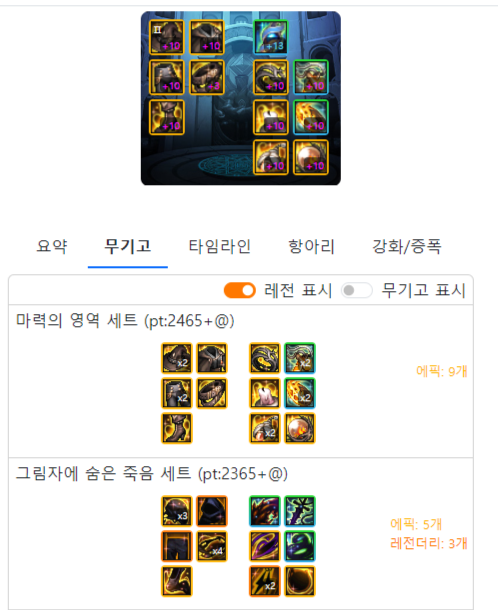Open the 타임라인 tab

coord(219,246)
